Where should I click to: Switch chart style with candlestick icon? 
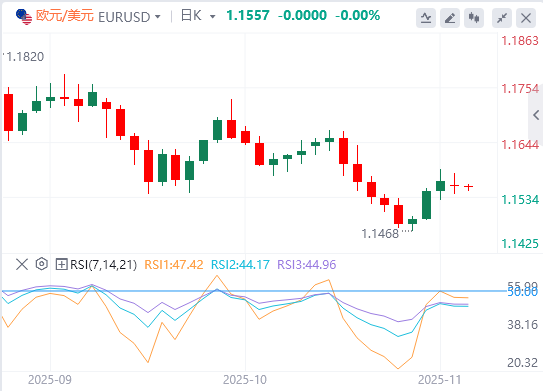(x=474, y=18)
